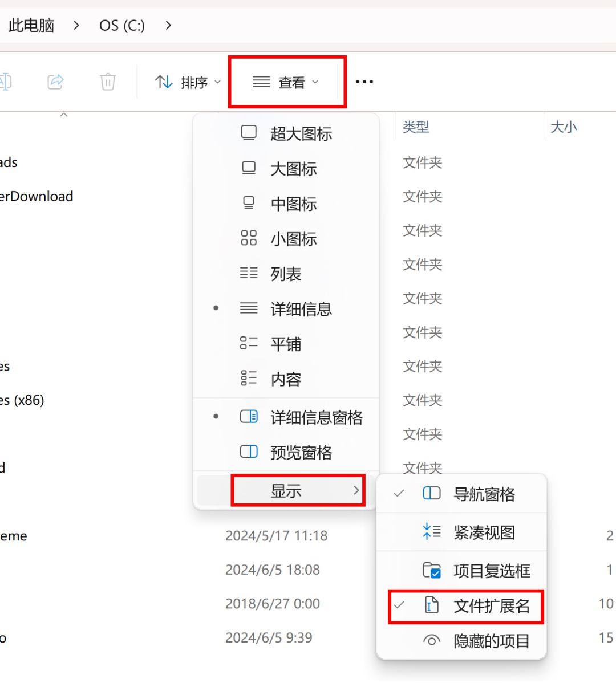
Task: Switch to 内容 content view
Action: point(284,379)
